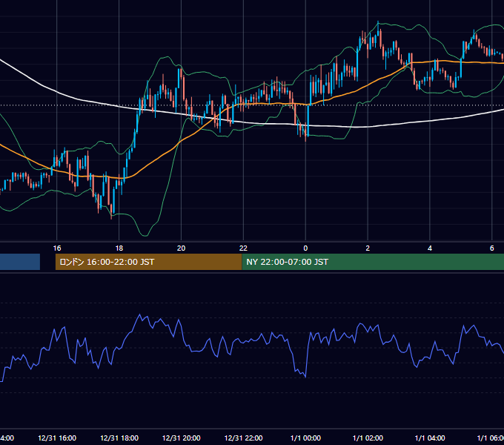Click the blue session bar before London
The image size is (504, 445).
click(20, 262)
